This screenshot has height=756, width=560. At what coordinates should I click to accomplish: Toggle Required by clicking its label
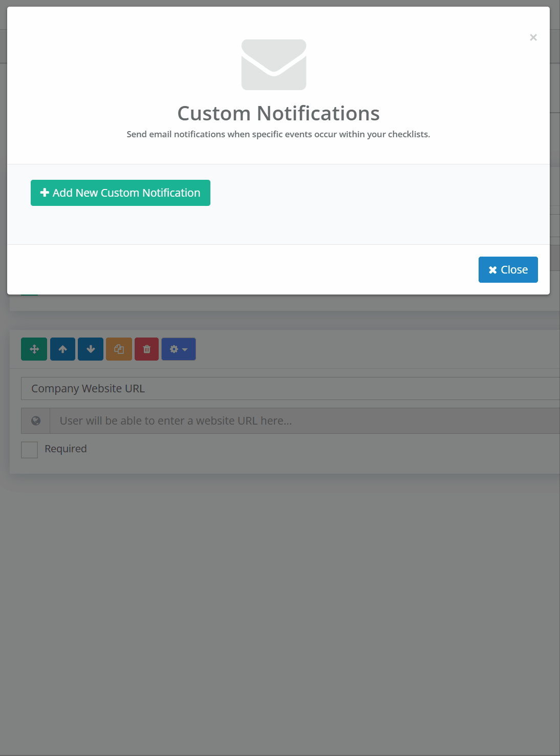point(65,449)
